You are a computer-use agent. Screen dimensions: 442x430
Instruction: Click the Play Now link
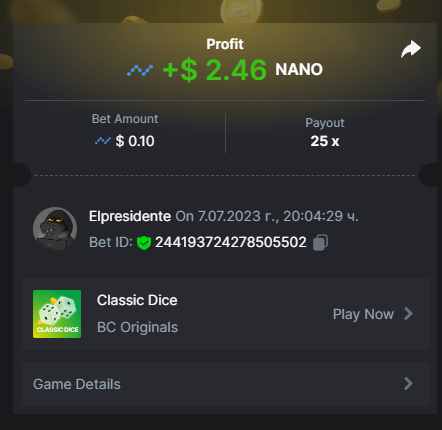[x=363, y=314]
